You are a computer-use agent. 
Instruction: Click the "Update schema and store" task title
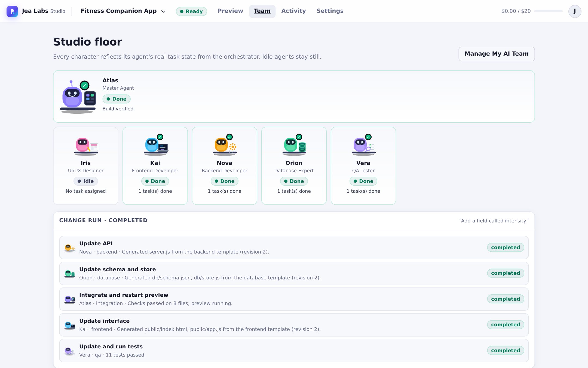[x=117, y=269]
